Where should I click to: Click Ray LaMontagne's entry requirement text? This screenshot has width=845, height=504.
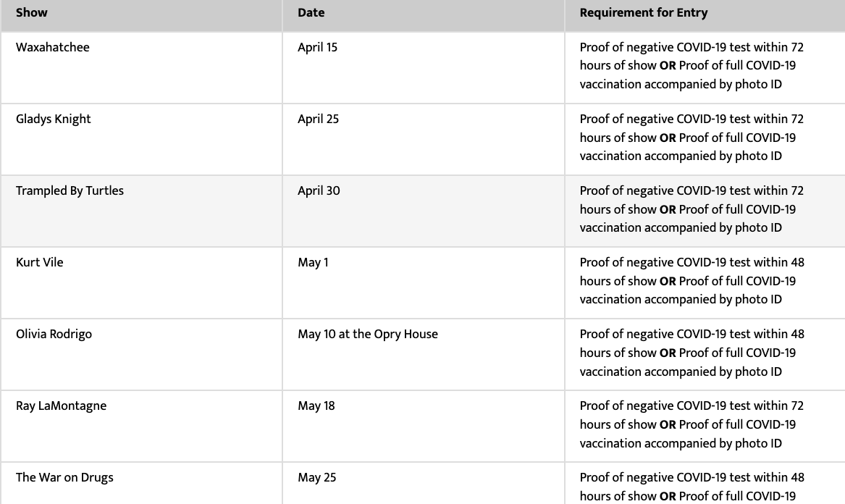pyautogui.click(x=691, y=424)
